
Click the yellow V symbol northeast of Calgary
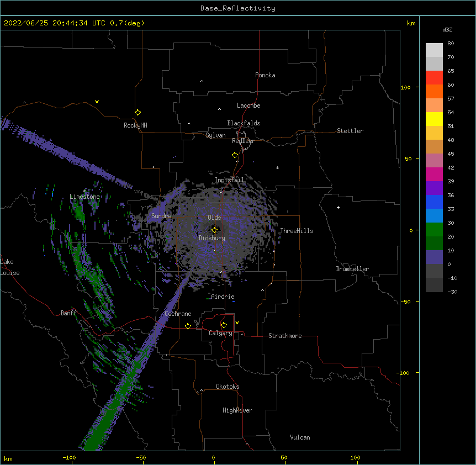pyautogui.click(x=237, y=323)
